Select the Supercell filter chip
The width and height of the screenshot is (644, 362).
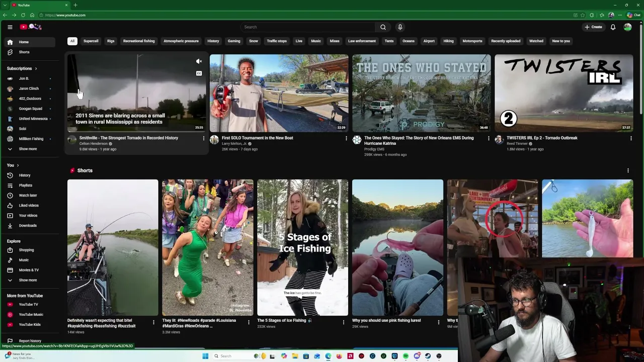coord(91,41)
